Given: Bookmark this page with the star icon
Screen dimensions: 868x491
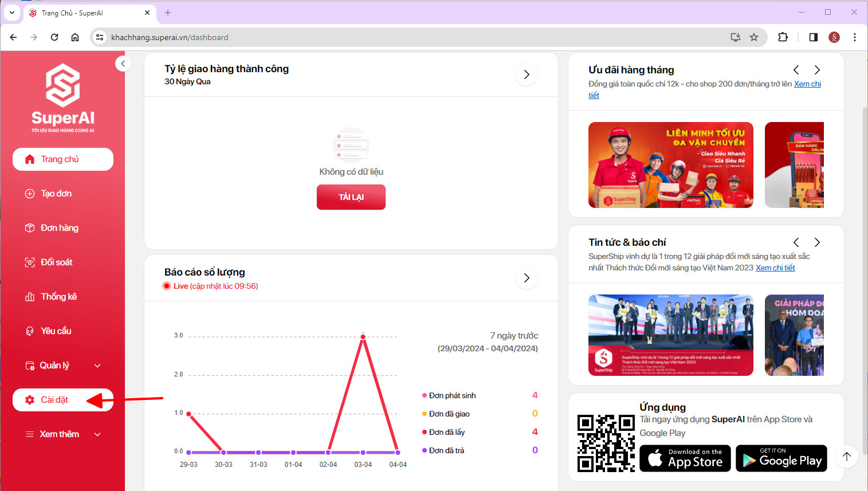Looking at the screenshot, I should tap(754, 37).
